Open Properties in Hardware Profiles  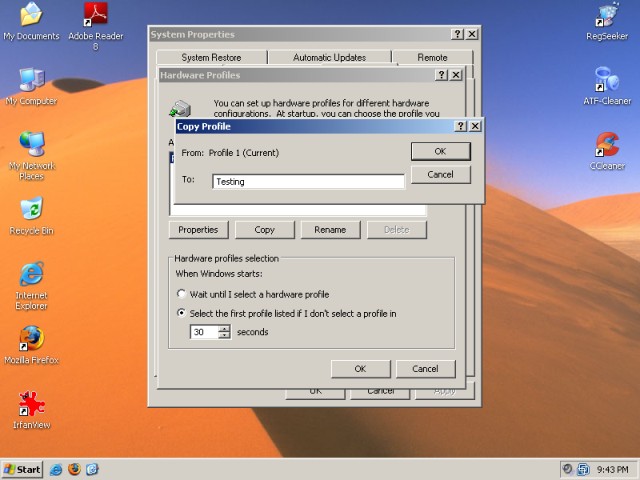[x=198, y=230]
